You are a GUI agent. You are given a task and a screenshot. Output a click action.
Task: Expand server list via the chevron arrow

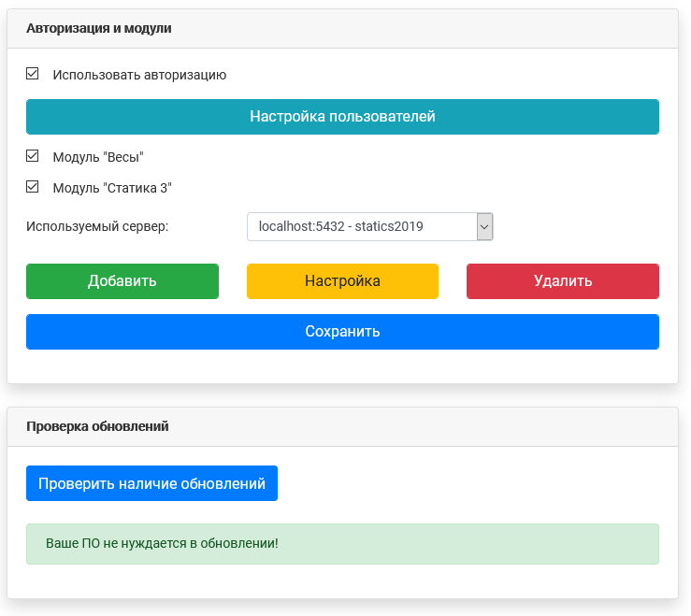pyautogui.click(x=484, y=226)
